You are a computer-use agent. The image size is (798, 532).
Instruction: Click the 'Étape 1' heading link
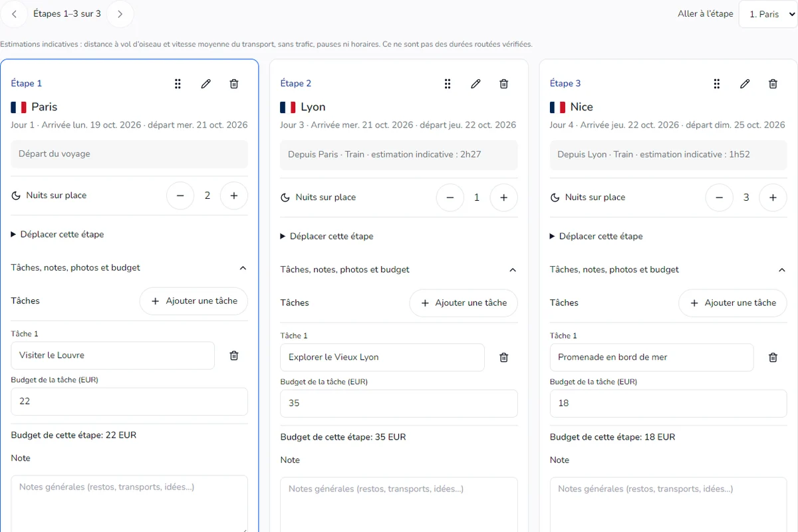(27, 83)
